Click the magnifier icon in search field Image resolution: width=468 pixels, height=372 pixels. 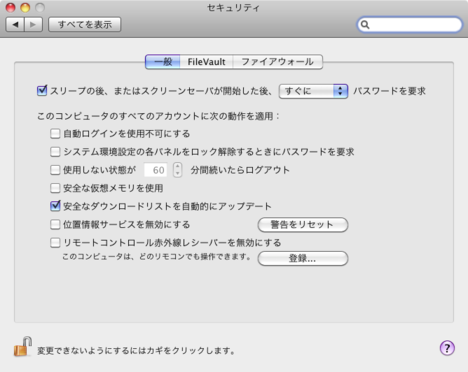click(x=365, y=25)
